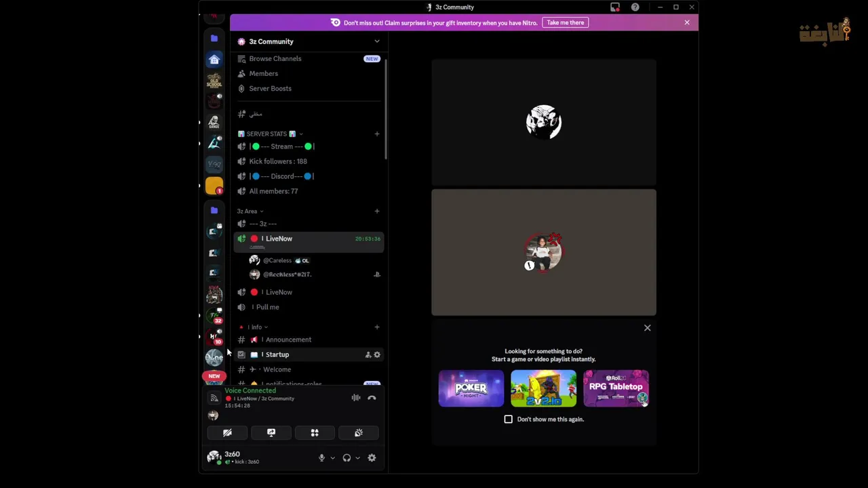Close the activity suggestions panel
The image size is (868, 488).
point(647,328)
